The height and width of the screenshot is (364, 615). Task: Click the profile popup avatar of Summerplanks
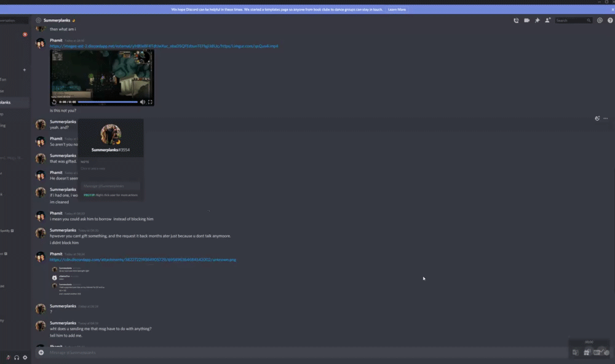click(x=111, y=135)
